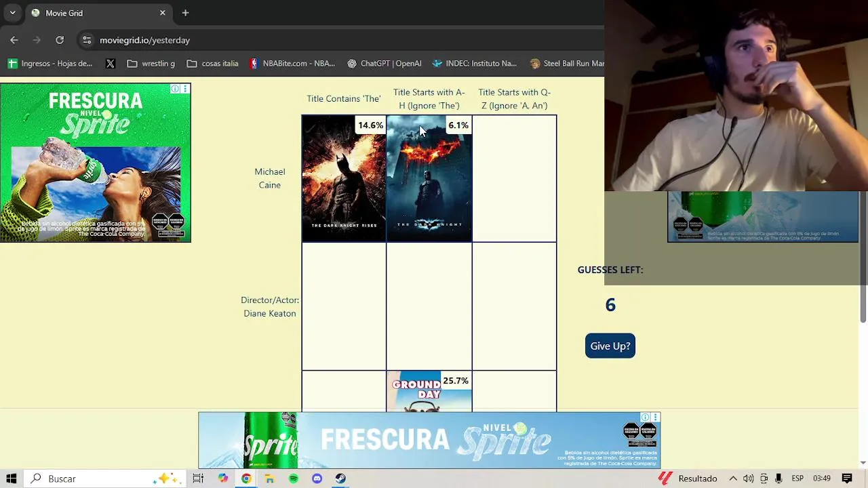Click the 'Title Starts with A-H' column header

tap(429, 98)
